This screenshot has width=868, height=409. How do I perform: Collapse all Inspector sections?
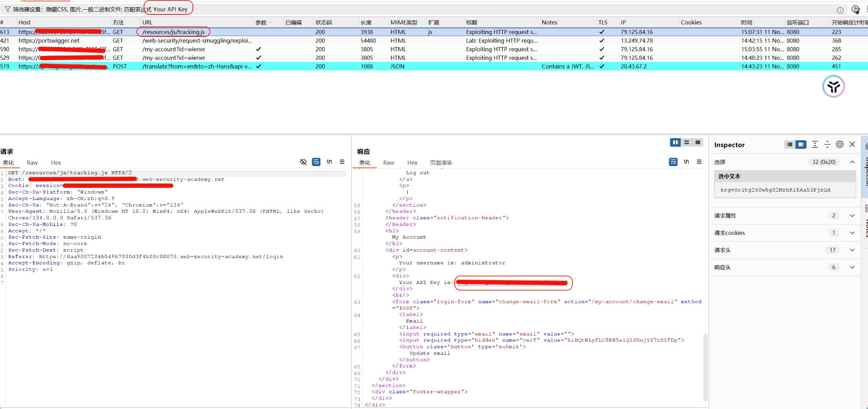coord(827,145)
